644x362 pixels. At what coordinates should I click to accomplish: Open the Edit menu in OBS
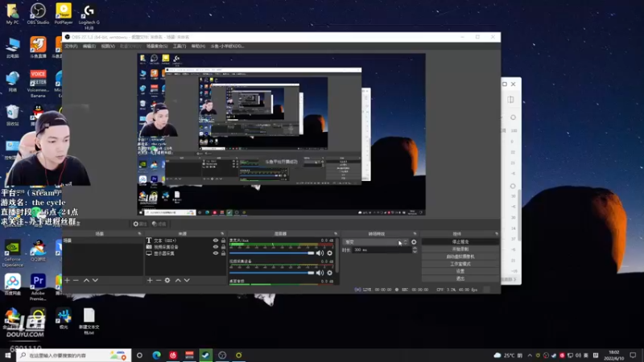(x=89, y=47)
